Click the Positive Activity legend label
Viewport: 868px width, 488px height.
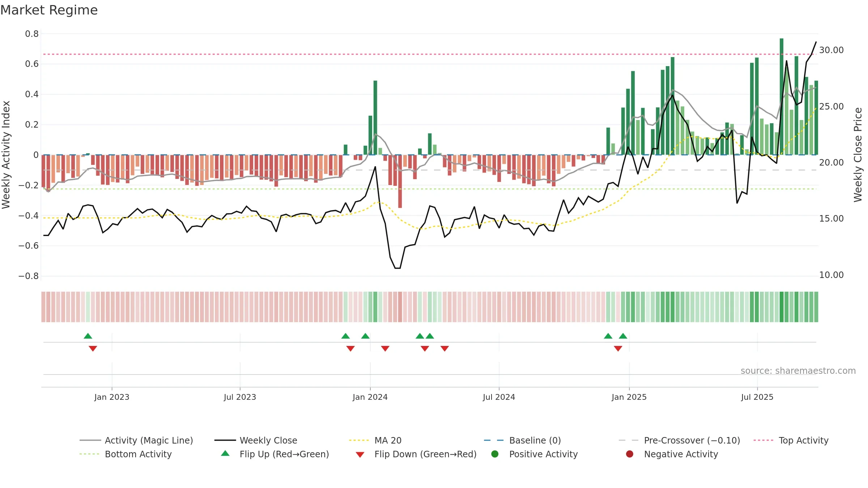pyautogui.click(x=543, y=454)
